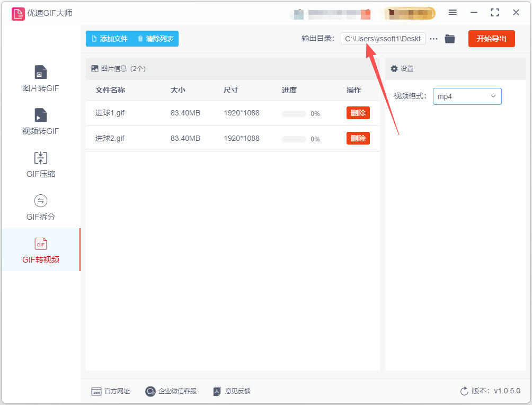Click the 图片信息 (2个) header
532x405 pixels.
[x=118, y=69]
